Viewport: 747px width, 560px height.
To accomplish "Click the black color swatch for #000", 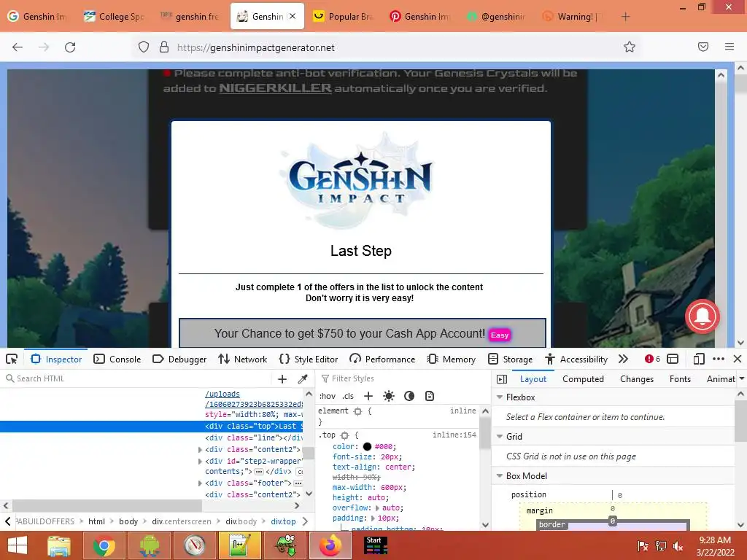I will click(x=367, y=447).
